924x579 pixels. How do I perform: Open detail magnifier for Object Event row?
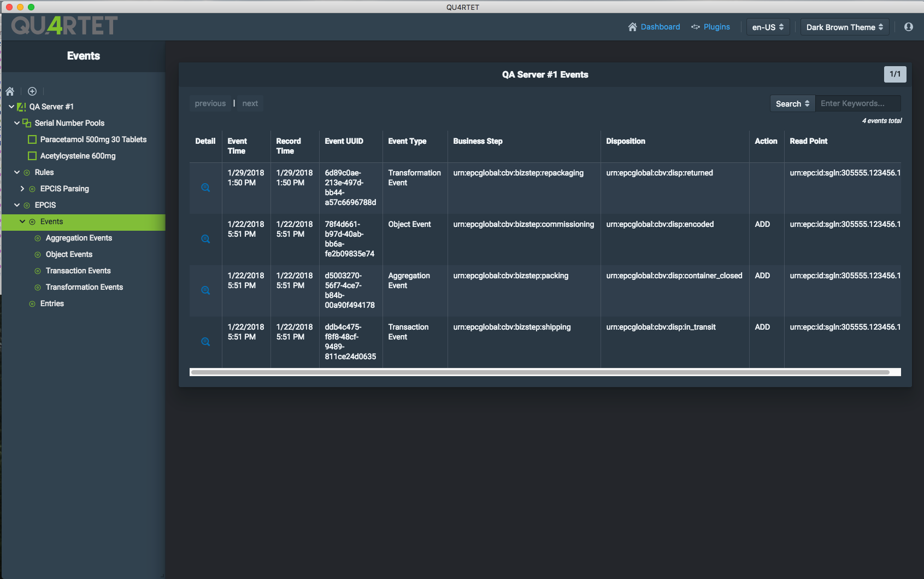pos(205,239)
